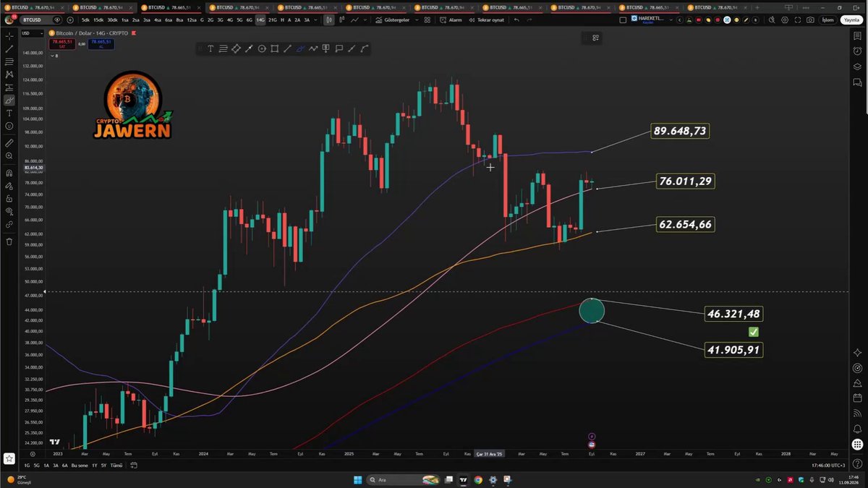Toggle stay in drawing mode icon
Screen dimensions: 868x488
click(x=9, y=186)
